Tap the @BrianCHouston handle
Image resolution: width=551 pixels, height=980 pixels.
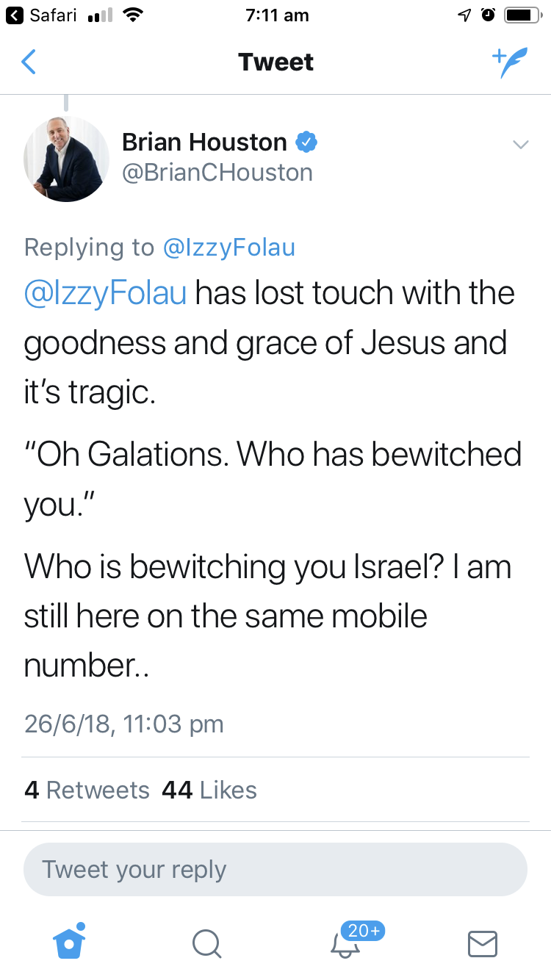click(x=217, y=173)
